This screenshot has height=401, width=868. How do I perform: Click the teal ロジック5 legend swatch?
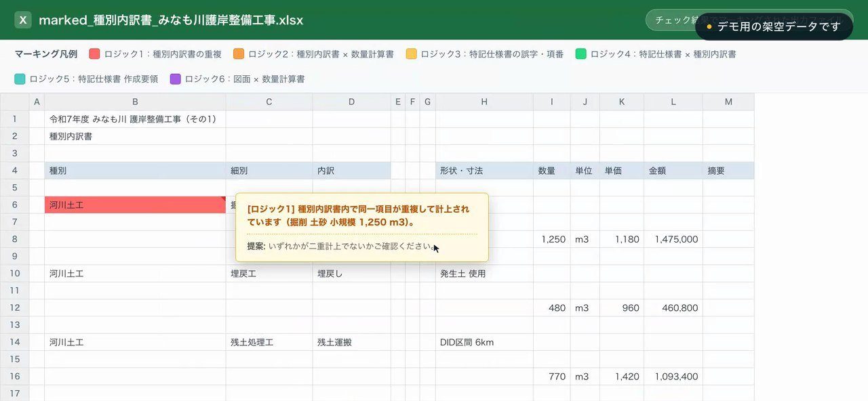pos(20,79)
